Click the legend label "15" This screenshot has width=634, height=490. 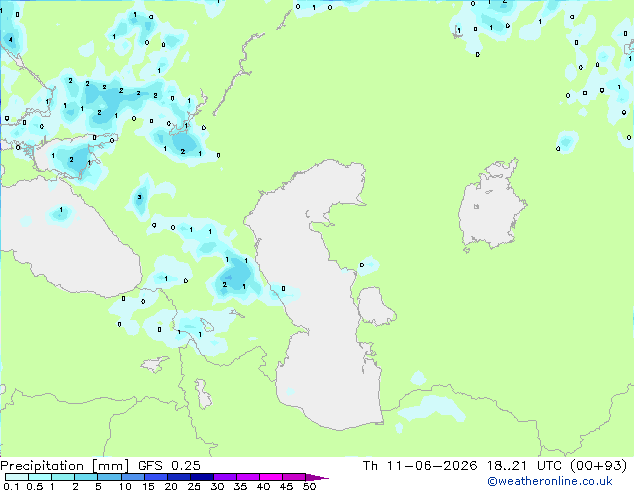pos(148,486)
